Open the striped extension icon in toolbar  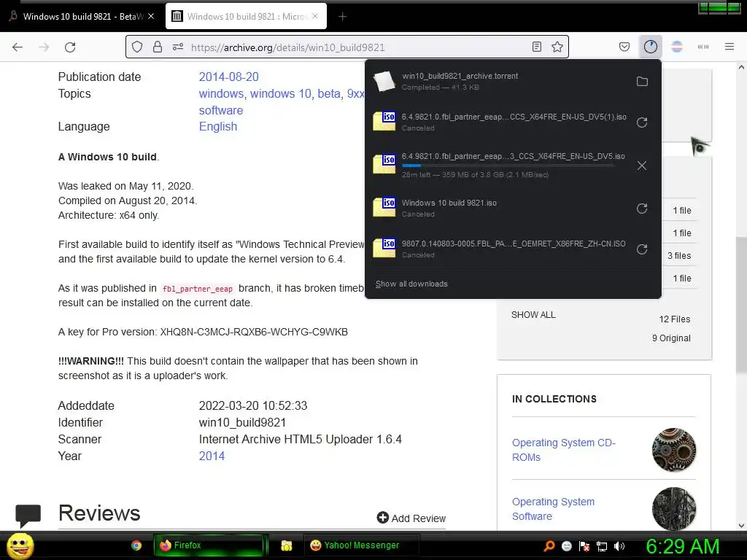point(677,47)
